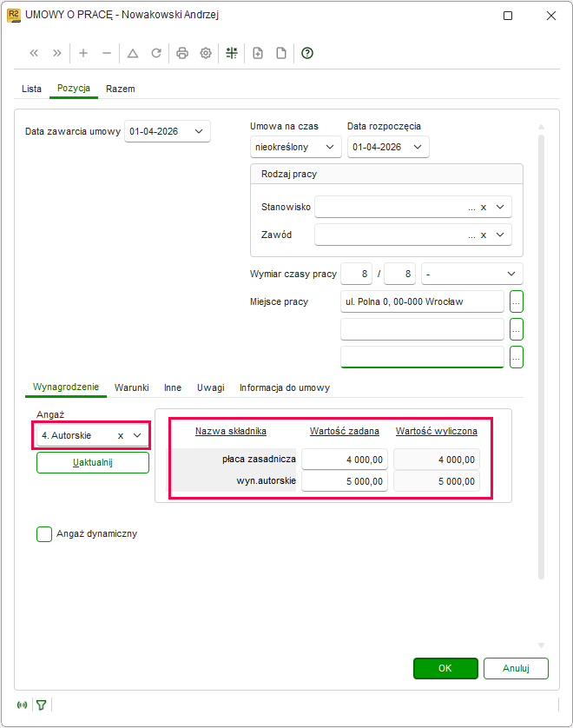
Task: Toggle the Angaż dynamiczny checkbox
Action: 44,534
